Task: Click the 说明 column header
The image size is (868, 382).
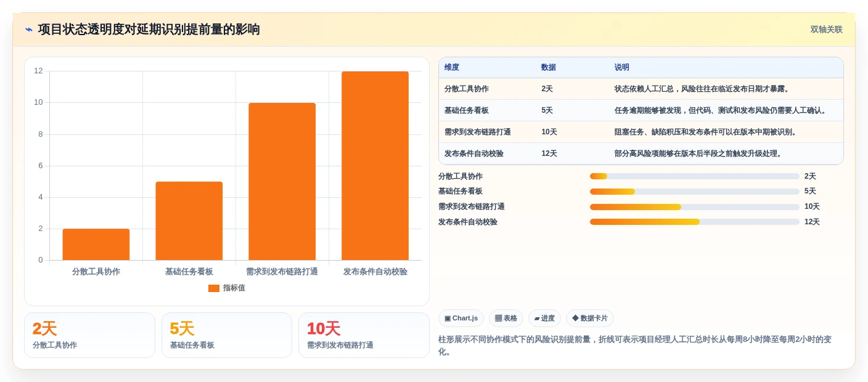Action: [x=622, y=68]
